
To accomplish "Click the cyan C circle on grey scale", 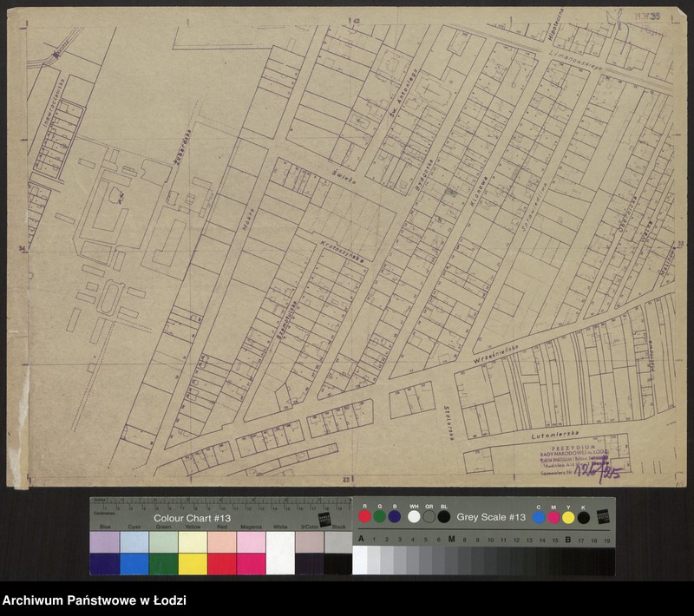I will tap(539, 517).
